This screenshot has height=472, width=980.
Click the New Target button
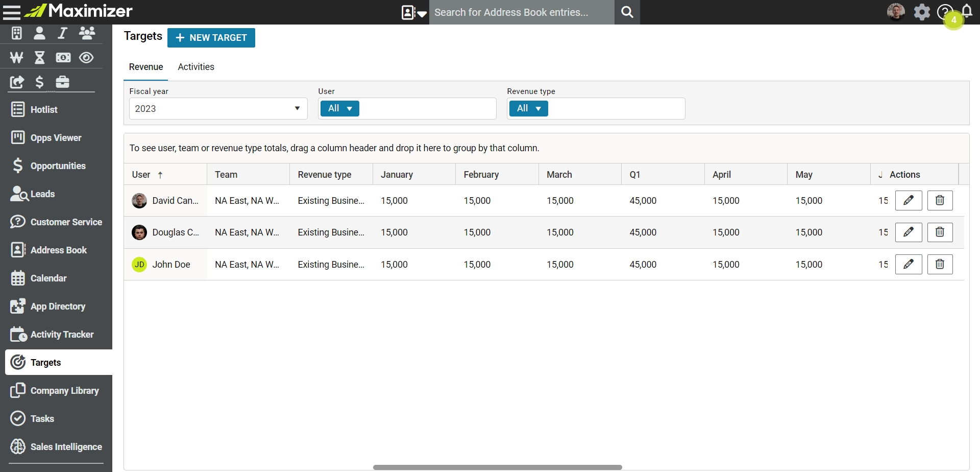tap(211, 38)
